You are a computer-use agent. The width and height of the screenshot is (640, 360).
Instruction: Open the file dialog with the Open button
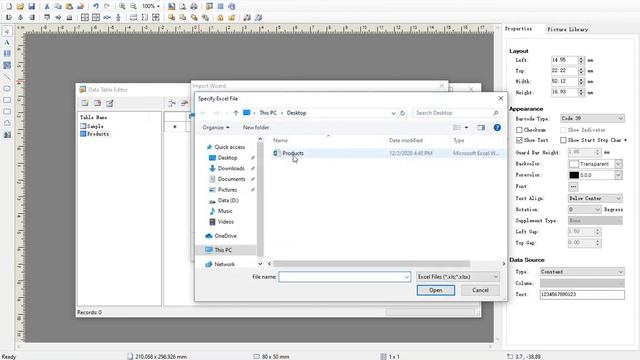tap(436, 290)
